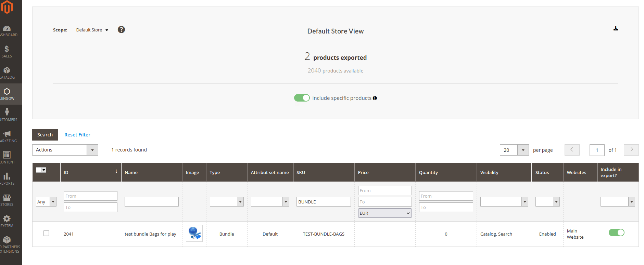
Task: Open the EUR currency selector
Action: 384,213
